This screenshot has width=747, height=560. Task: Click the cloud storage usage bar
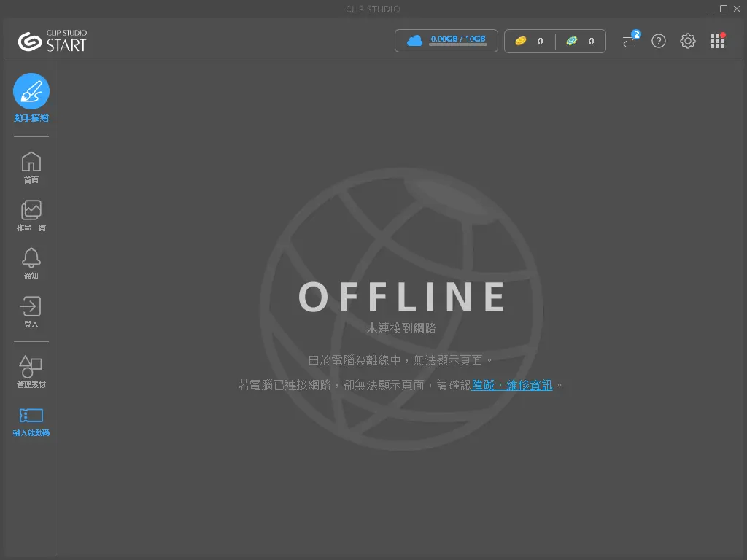pyautogui.click(x=458, y=44)
